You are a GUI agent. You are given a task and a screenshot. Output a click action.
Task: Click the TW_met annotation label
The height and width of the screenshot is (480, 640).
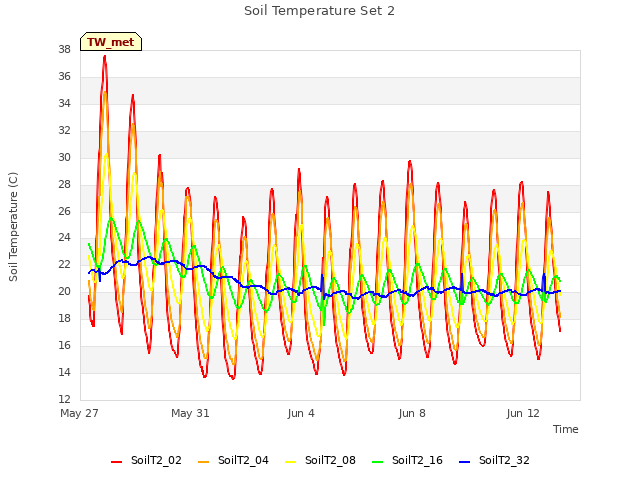tap(111, 42)
